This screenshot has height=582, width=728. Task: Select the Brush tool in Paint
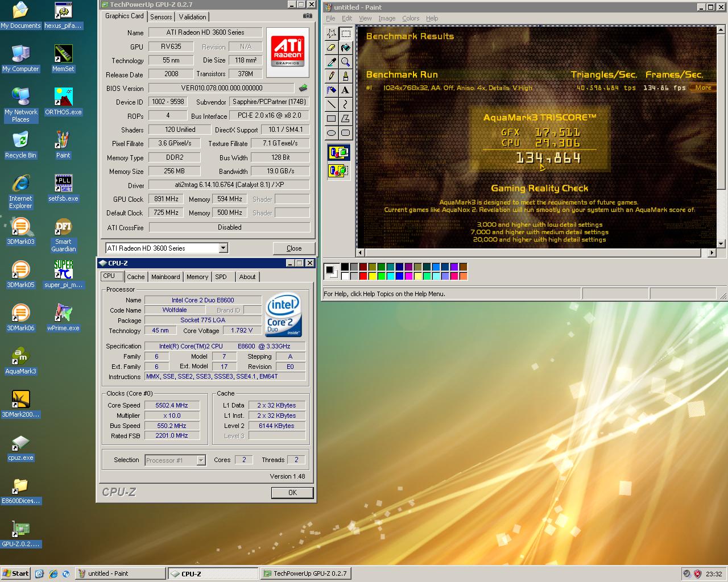(x=346, y=76)
